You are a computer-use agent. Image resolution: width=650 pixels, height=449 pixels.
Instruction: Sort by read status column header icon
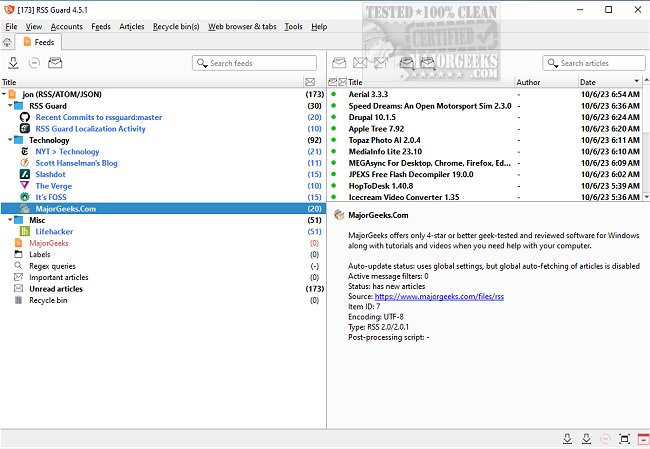pos(332,82)
